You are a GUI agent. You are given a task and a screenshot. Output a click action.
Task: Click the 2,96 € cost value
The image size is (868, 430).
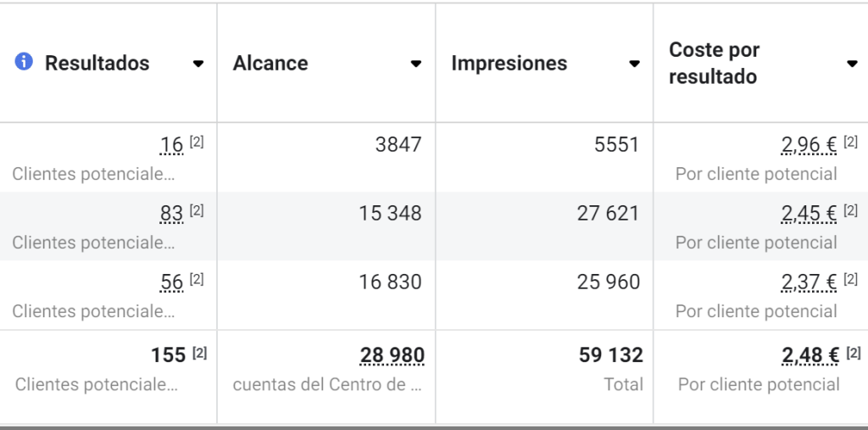[x=809, y=145]
